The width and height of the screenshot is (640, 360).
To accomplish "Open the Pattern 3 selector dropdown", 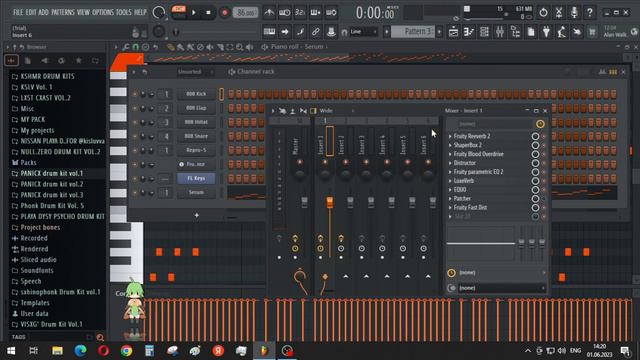I will click(x=413, y=31).
